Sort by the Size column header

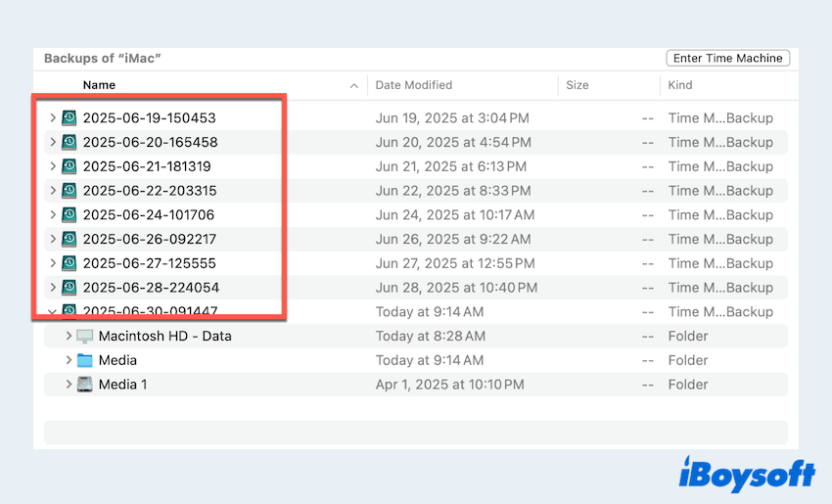[x=578, y=85]
